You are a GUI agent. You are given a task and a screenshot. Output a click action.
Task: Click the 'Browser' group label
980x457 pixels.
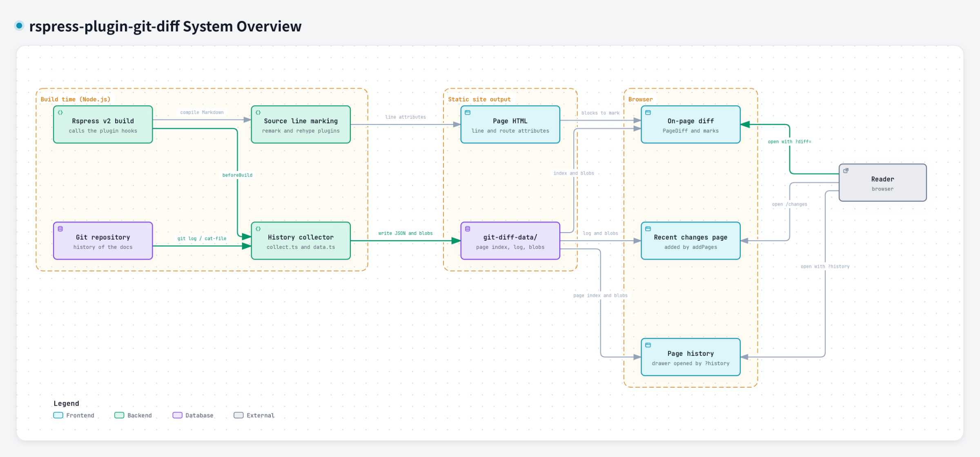coord(640,99)
